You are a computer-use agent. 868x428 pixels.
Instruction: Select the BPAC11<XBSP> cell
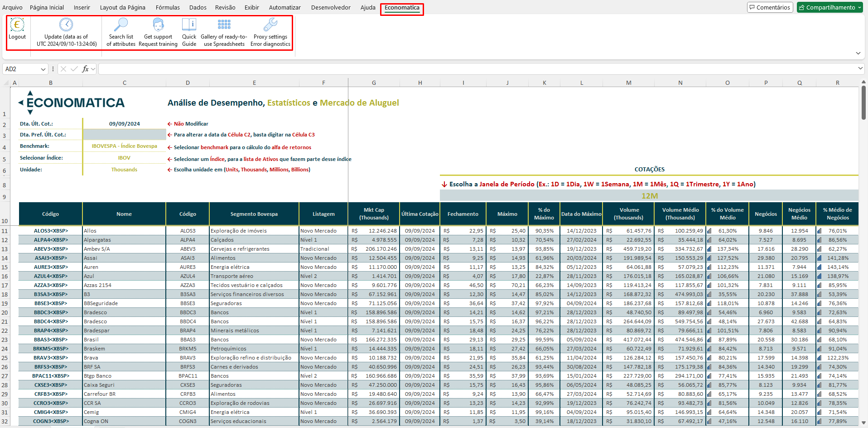[x=51, y=376]
